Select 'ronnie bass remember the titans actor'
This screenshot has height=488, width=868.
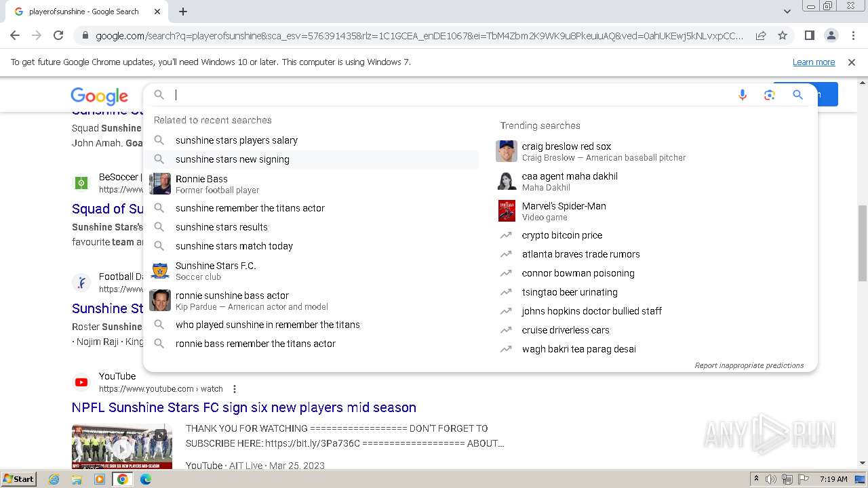point(311,344)
